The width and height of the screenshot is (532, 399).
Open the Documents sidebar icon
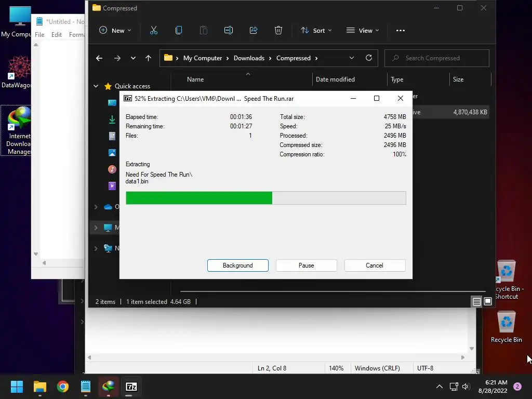[x=112, y=136]
